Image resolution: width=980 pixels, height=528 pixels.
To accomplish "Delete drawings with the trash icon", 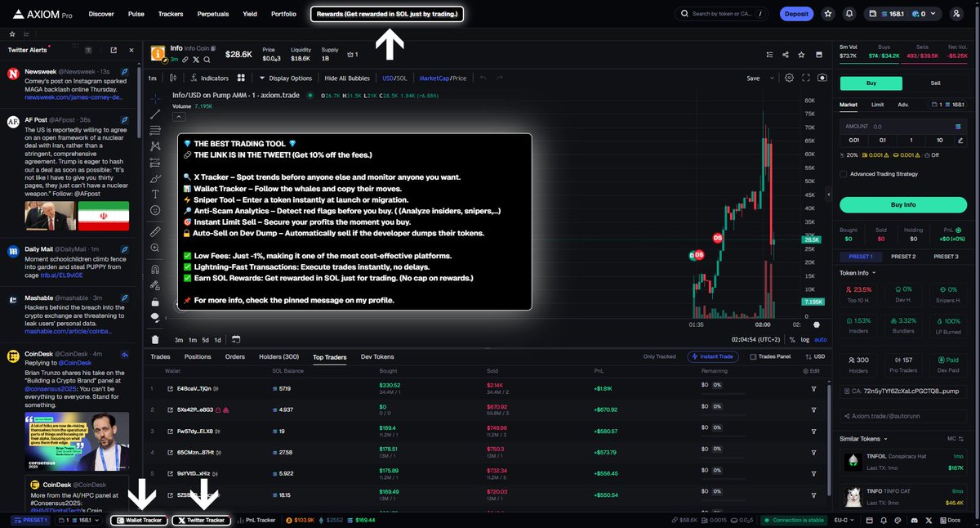I will pyautogui.click(x=155, y=339).
